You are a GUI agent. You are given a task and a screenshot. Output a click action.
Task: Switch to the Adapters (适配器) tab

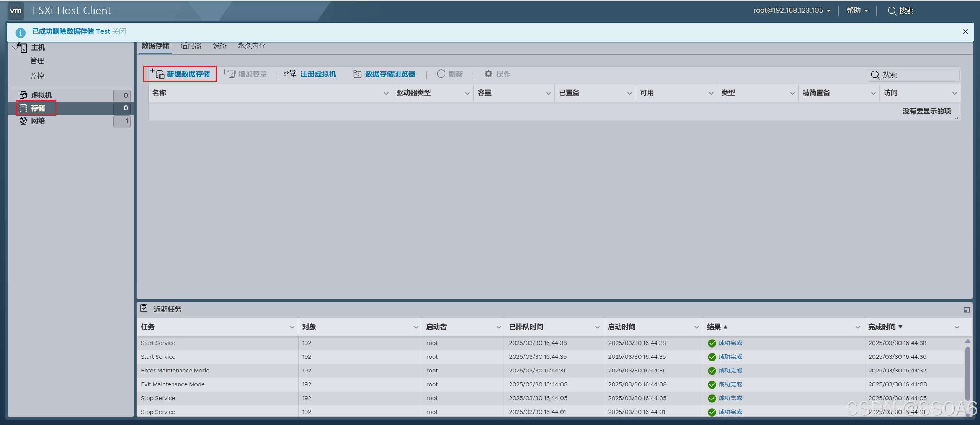point(191,46)
